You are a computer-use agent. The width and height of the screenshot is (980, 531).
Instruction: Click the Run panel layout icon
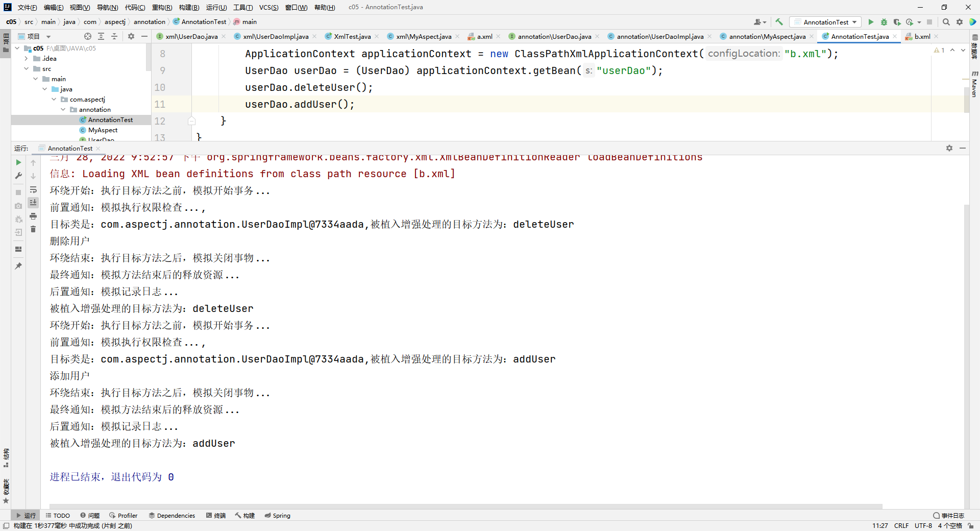pyautogui.click(x=18, y=249)
